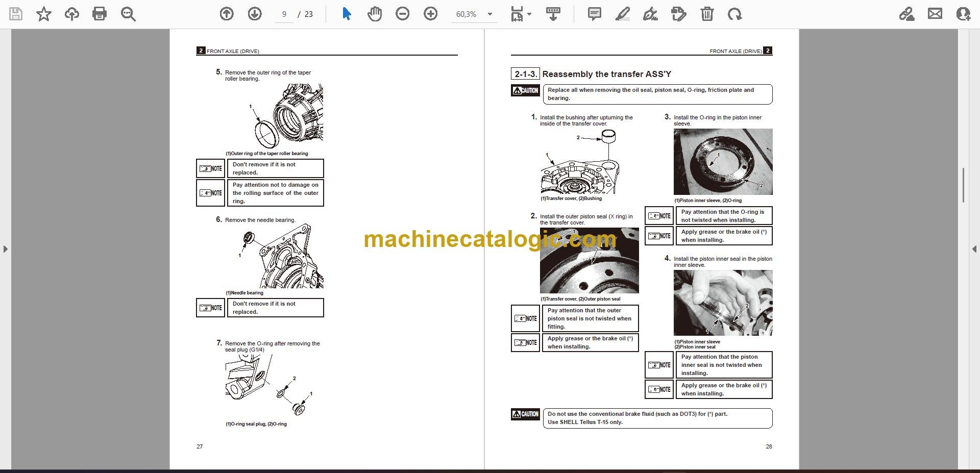This screenshot has height=473, width=980.
Task: Click the stamp tool icon
Action: [x=679, y=14]
